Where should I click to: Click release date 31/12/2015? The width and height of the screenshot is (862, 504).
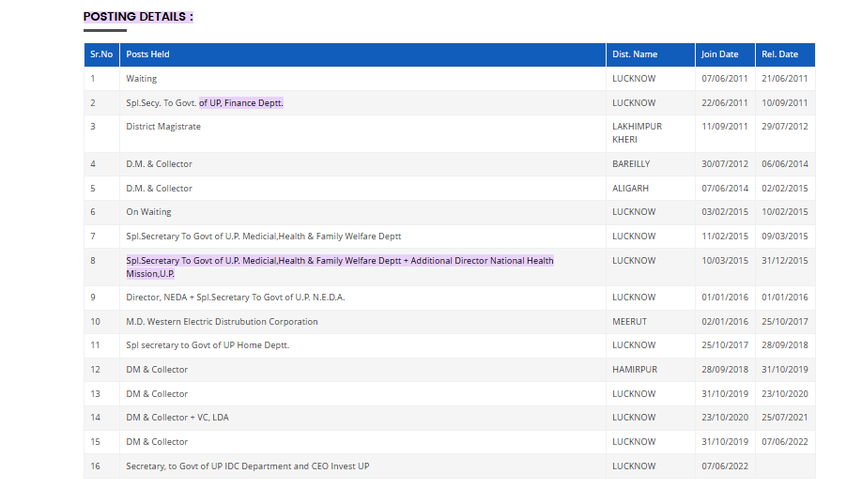click(784, 261)
